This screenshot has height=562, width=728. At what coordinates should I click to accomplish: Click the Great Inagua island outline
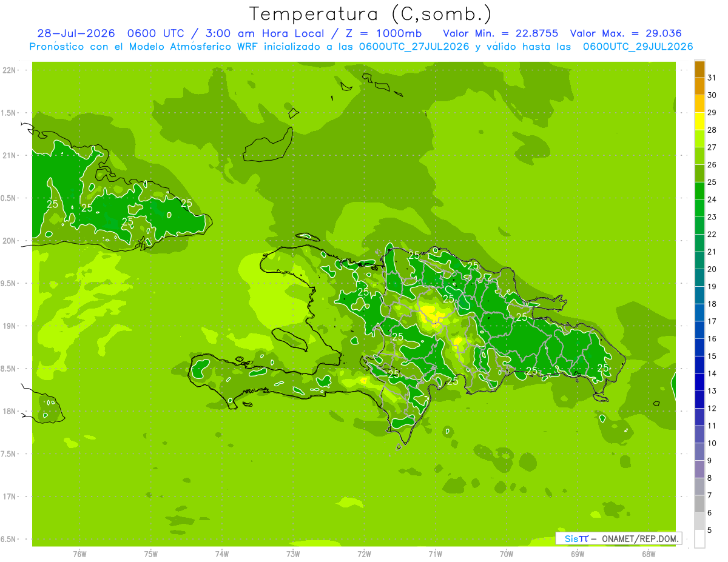[x=268, y=144]
